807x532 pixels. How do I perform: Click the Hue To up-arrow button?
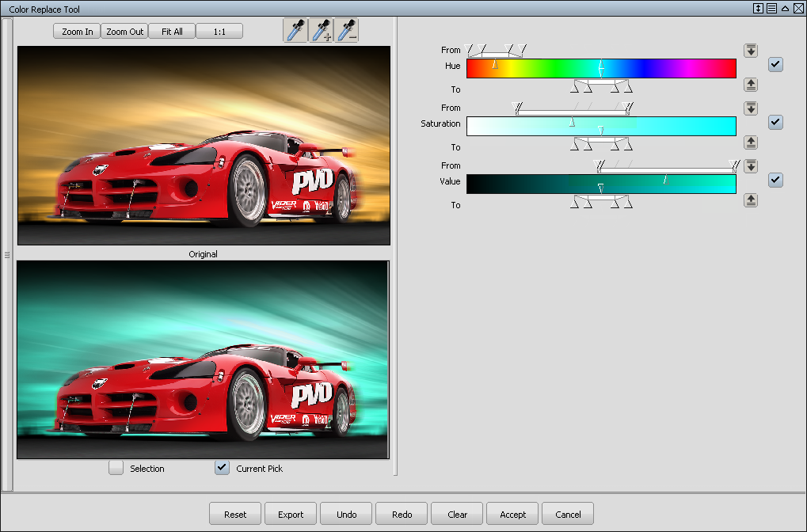tap(751, 85)
